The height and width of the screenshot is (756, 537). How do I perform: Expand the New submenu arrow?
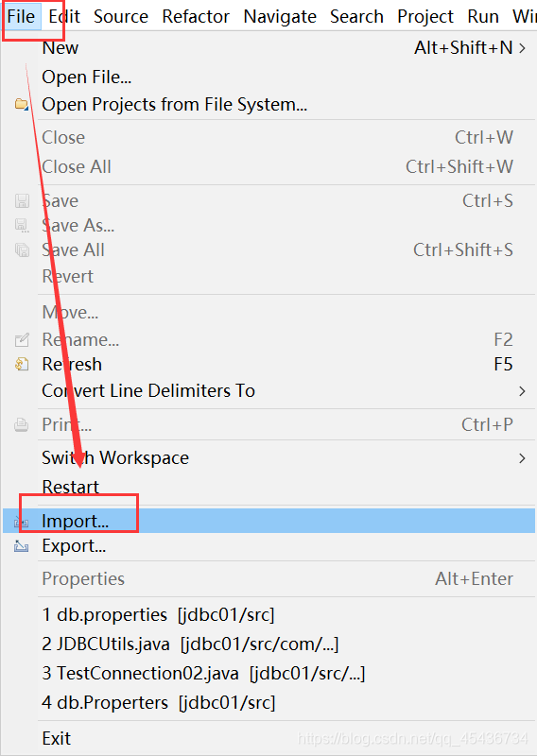coord(522,48)
